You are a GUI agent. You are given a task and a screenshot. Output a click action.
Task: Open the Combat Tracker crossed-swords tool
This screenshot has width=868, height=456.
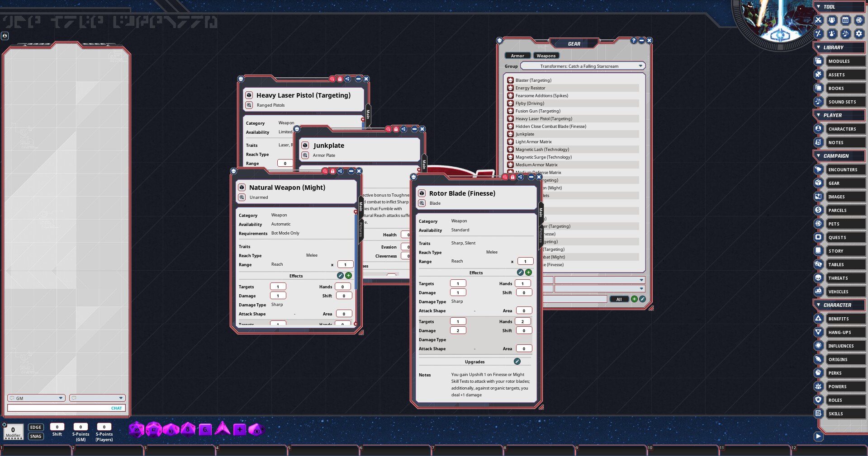coord(818,20)
